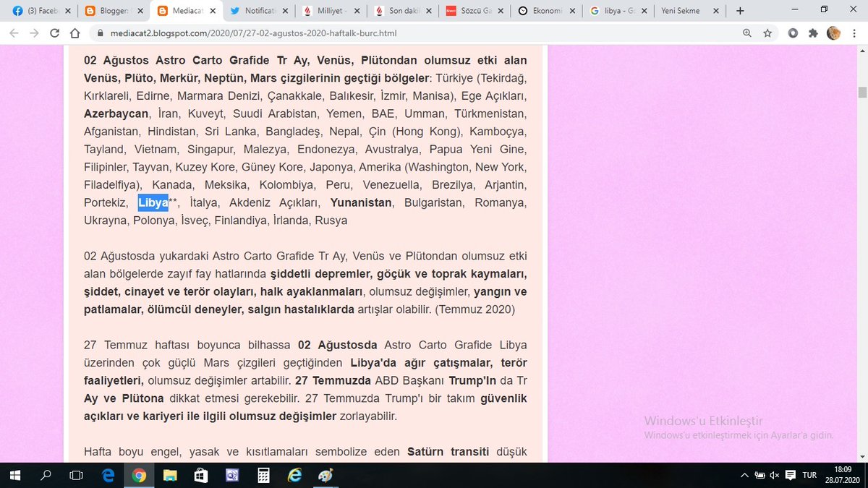Viewport: 868px width, 488px height.
Task: Go back to previous page
Action: tap(14, 33)
